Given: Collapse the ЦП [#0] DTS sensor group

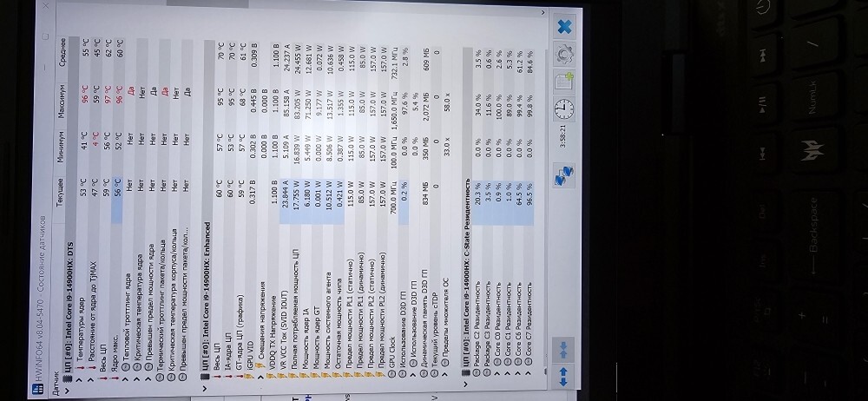Looking at the screenshot, I should click(x=68, y=390).
